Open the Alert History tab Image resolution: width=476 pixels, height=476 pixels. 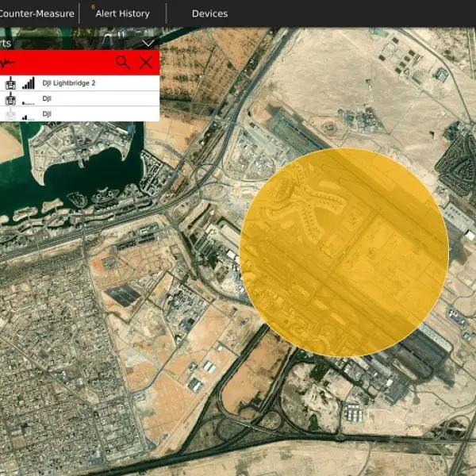(122, 13)
